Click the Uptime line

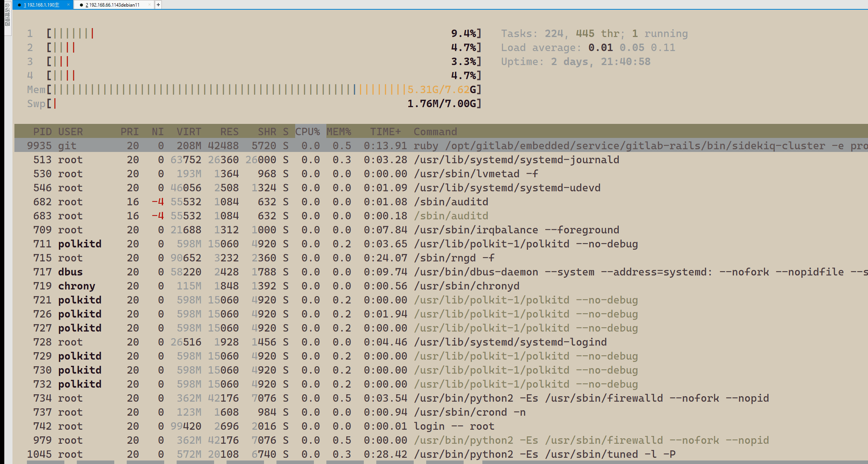(576, 62)
